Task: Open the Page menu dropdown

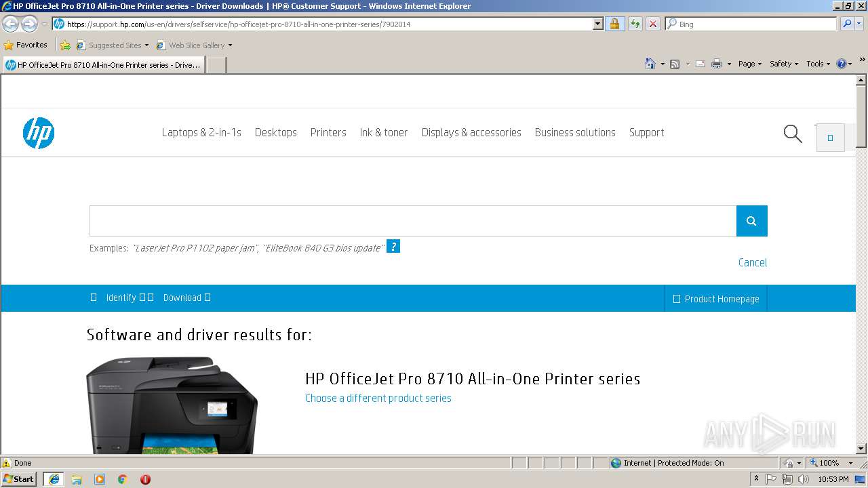Action: (749, 64)
